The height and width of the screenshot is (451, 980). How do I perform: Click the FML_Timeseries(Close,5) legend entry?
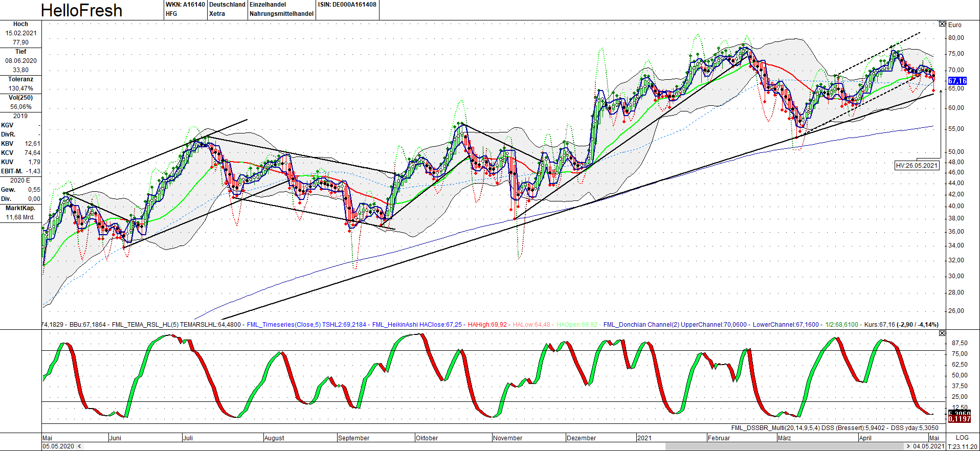pos(306,325)
